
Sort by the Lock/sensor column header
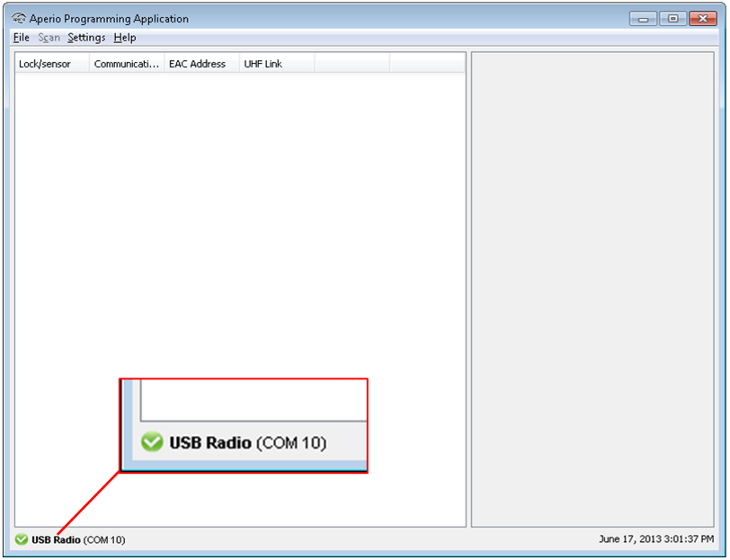pos(52,64)
